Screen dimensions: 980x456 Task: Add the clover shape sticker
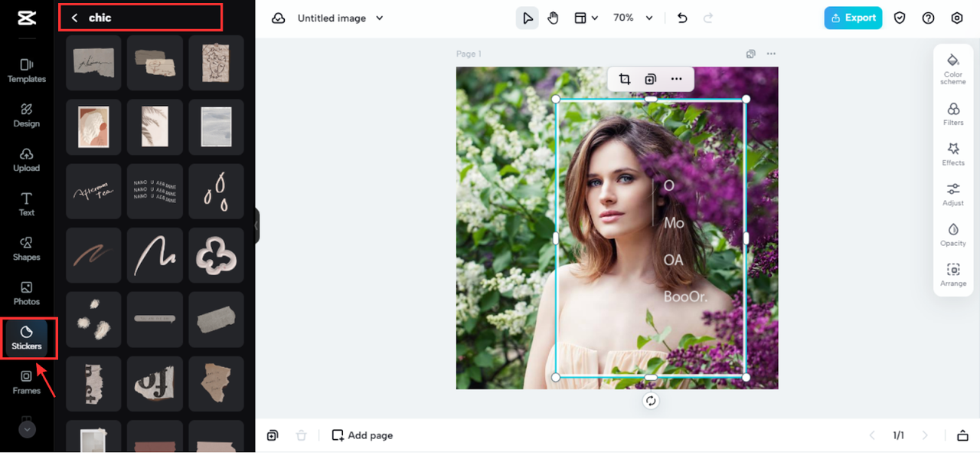[x=216, y=255]
